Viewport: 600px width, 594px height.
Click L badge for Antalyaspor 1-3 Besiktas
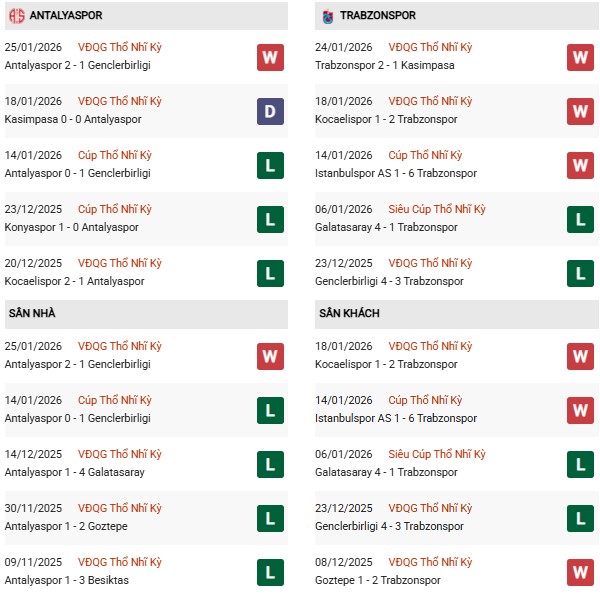(x=270, y=571)
